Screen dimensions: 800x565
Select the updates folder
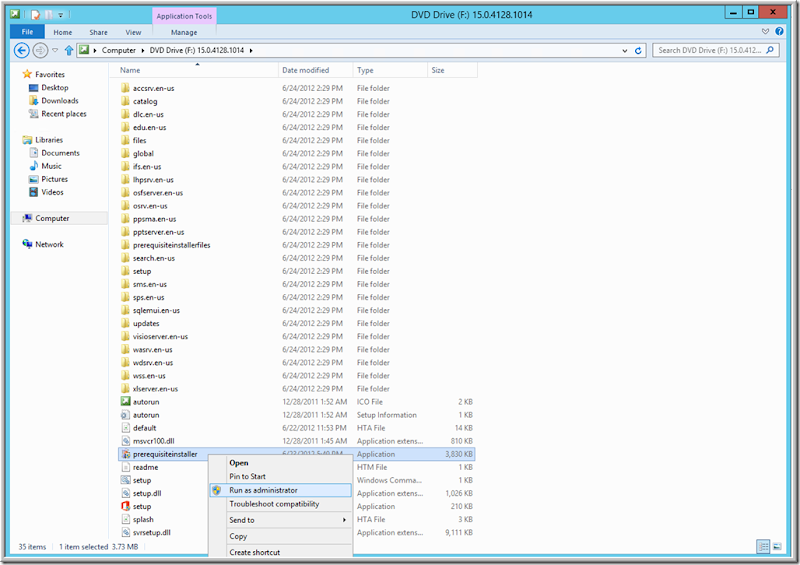(x=146, y=324)
